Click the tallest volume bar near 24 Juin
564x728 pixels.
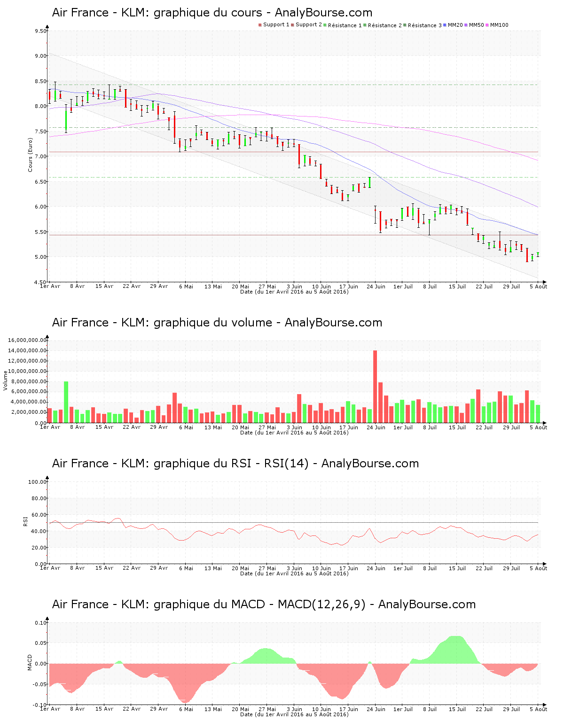click(x=375, y=387)
